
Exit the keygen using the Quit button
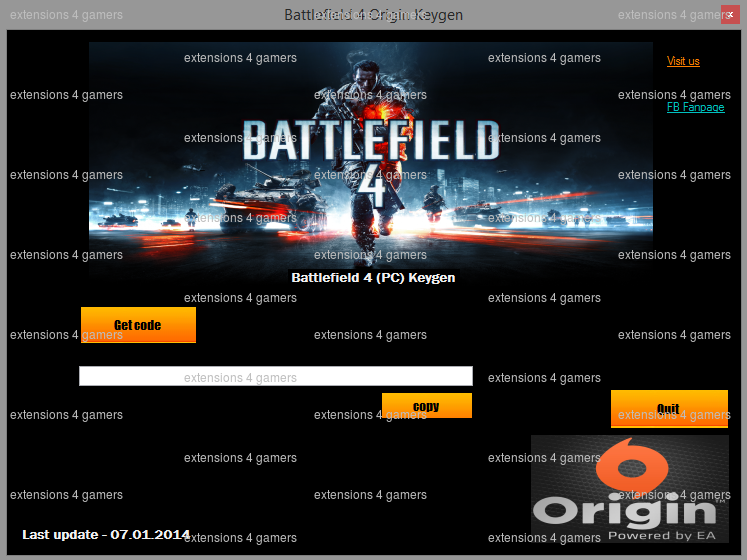click(x=669, y=409)
